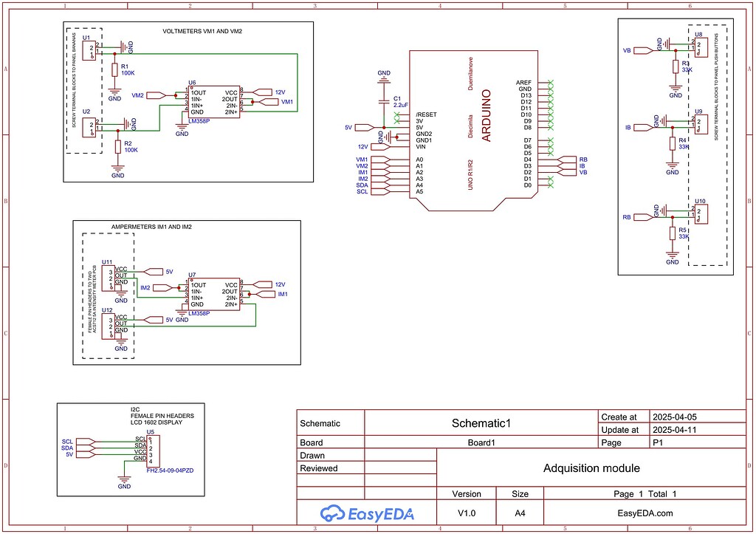Click the VM1 net flag at Arduino A0
The width and height of the screenshot is (756, 534).
coord(380,160)
